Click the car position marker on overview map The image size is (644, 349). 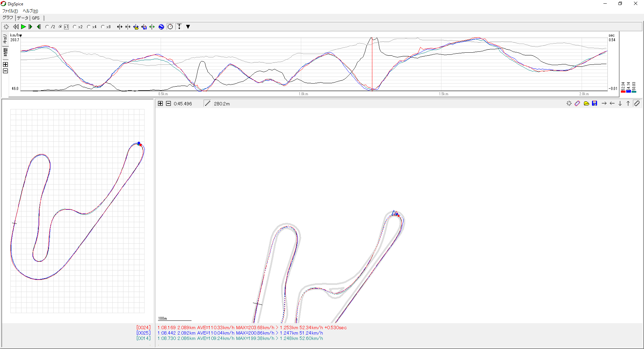click(139, 144)
